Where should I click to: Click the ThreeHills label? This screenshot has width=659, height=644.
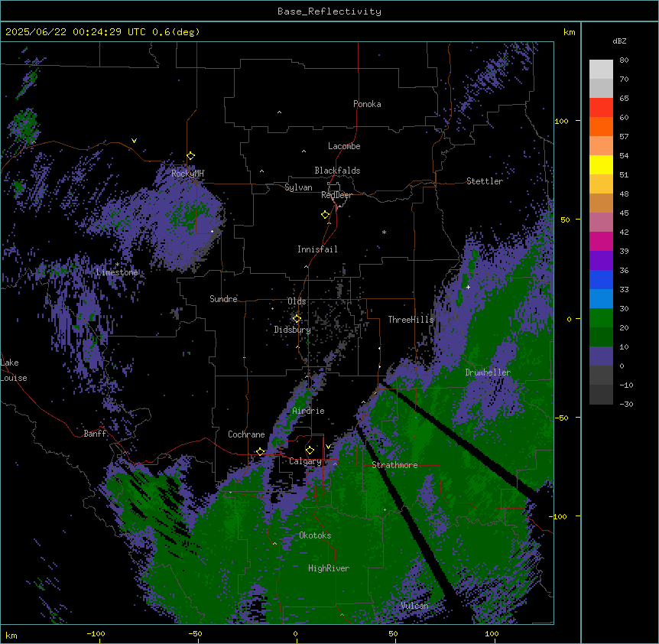click(411, 320)
